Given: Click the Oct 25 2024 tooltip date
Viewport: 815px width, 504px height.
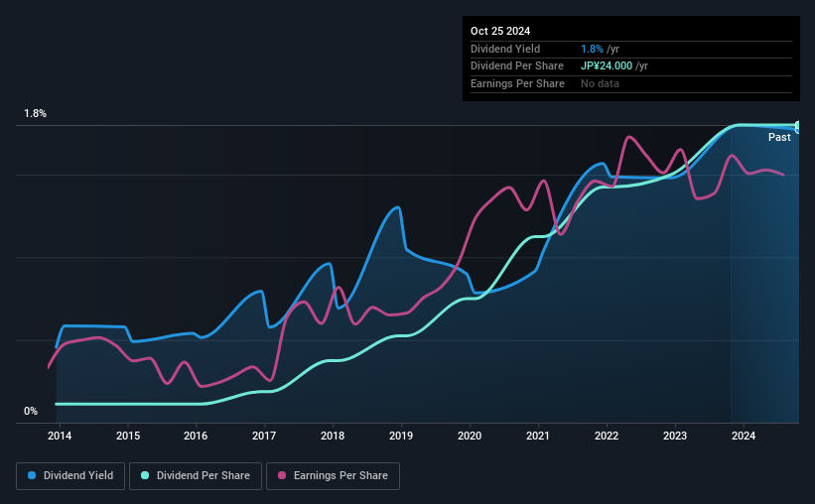Looking at the screenshot, I should pyautogui.click(x=500, y=31).
